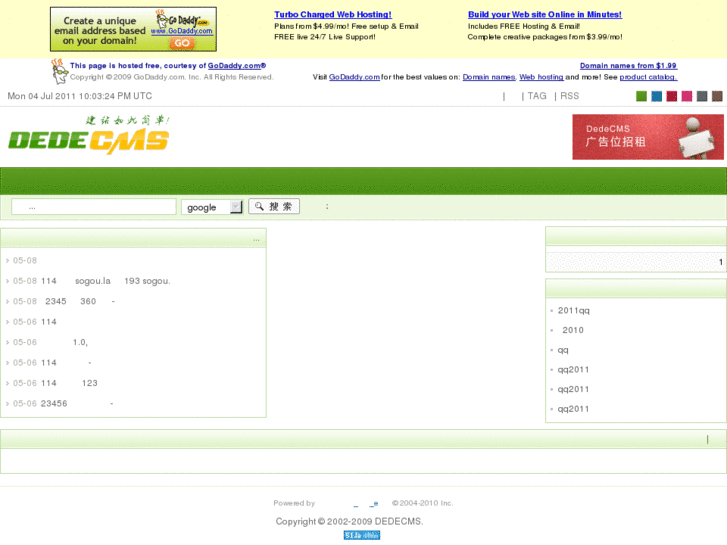Open Build your Web site Online link
727x545 pixels.
pos(545,14)
